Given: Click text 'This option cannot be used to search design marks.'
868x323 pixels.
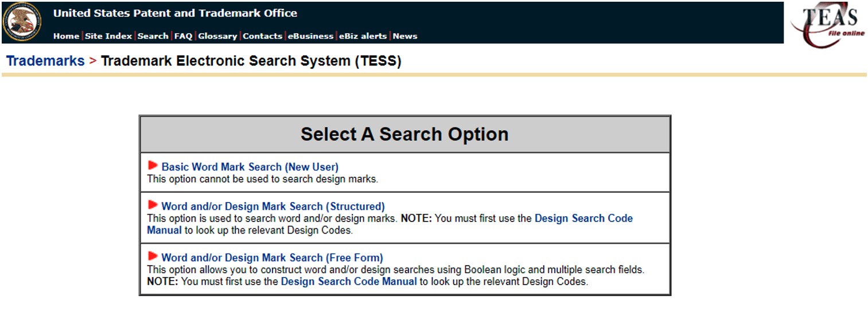Looking at the screenshot, I should pyautogui.click(x=263, y=179).
